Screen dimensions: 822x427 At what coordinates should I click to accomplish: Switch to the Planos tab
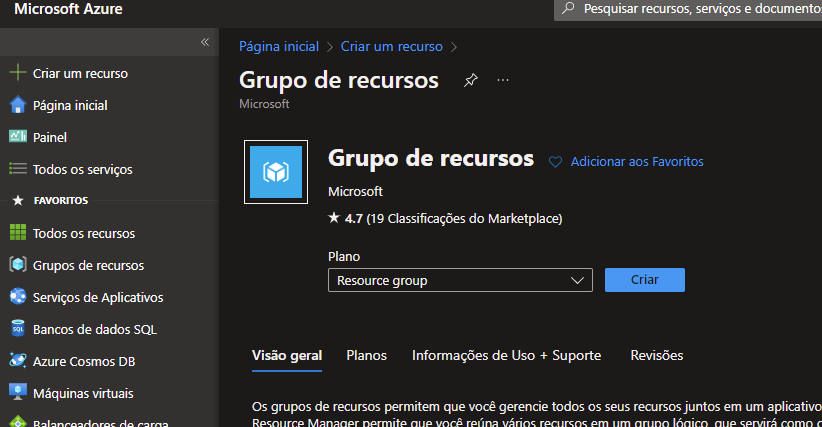[x=366, y=355]
